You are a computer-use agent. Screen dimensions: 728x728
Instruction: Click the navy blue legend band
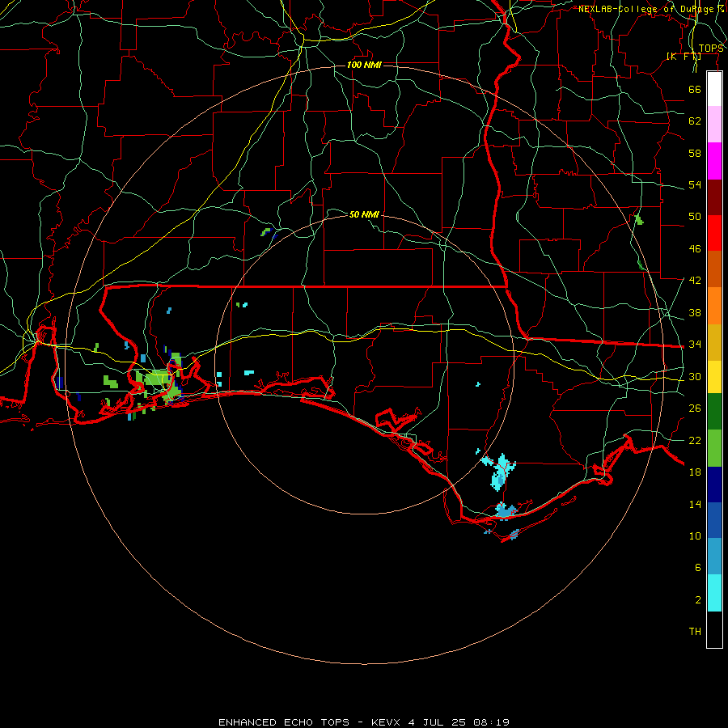[x=714, y=485]
